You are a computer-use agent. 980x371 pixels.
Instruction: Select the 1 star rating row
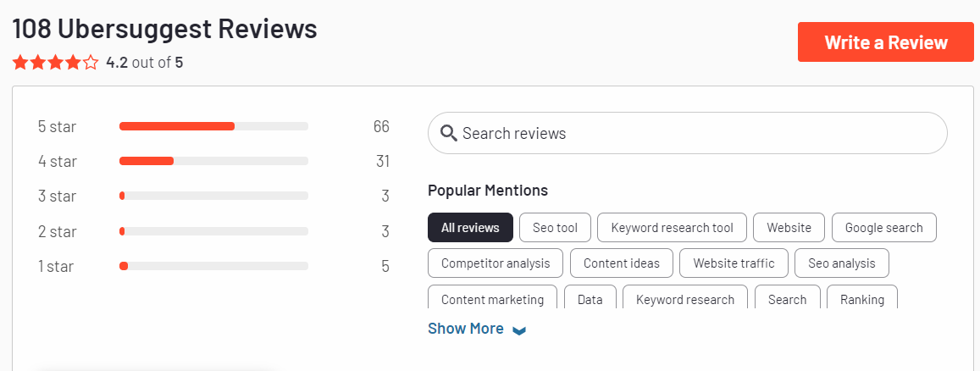click(x=213, y=267)
